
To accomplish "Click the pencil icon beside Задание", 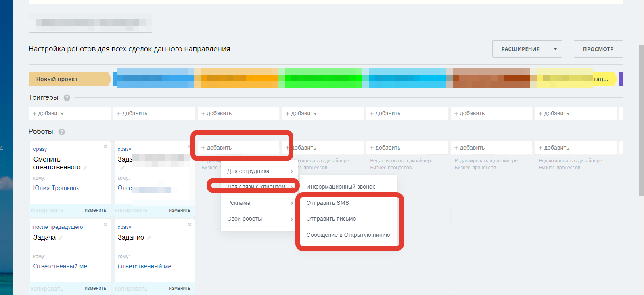I will click(x=149, y=238).
